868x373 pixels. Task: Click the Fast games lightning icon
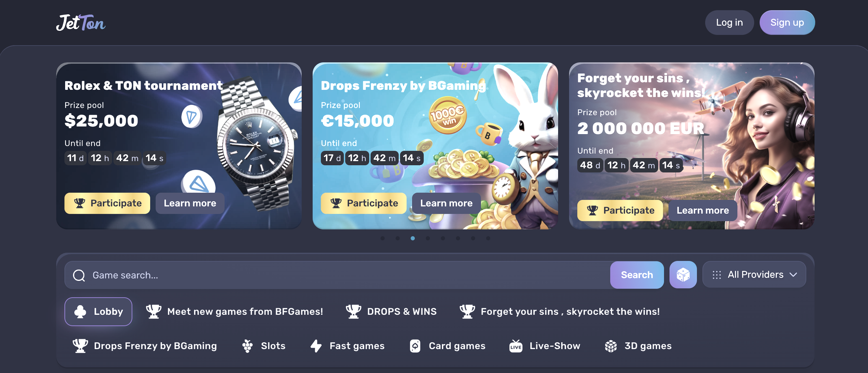click(316, 346)
